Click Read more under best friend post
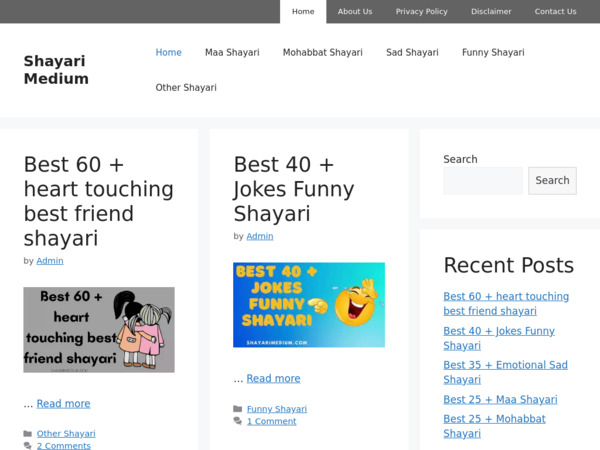 click(63, 404)
